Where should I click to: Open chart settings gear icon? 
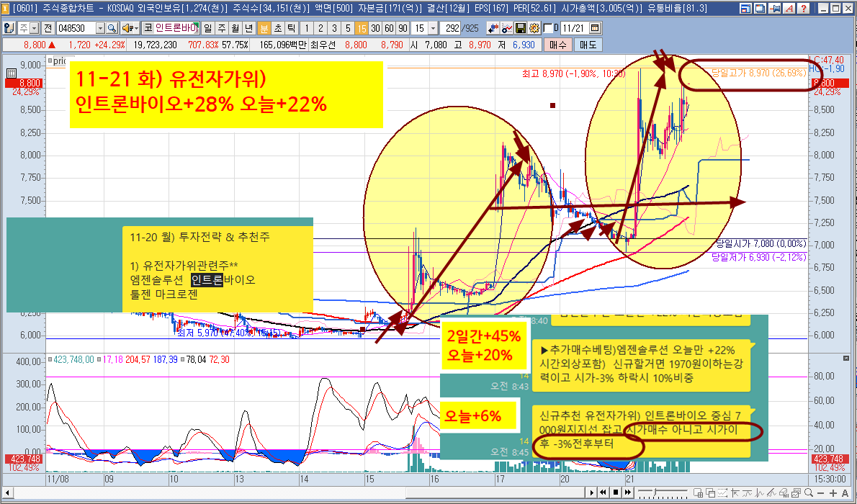tap(534, 28)
